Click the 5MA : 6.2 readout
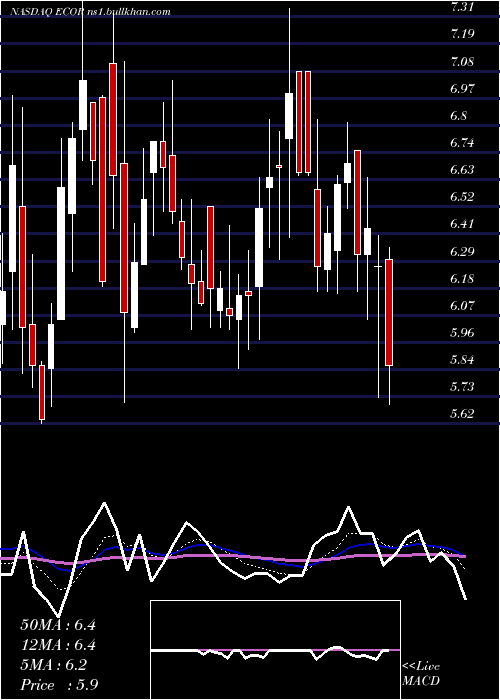Viewport: 500px width, 700px height. [54, 665]
